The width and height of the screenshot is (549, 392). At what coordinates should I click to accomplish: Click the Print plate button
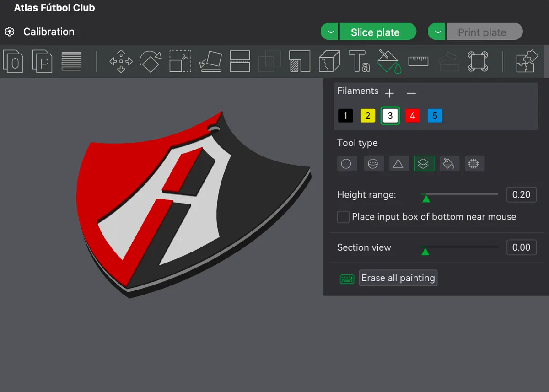[x=484, y=32]
